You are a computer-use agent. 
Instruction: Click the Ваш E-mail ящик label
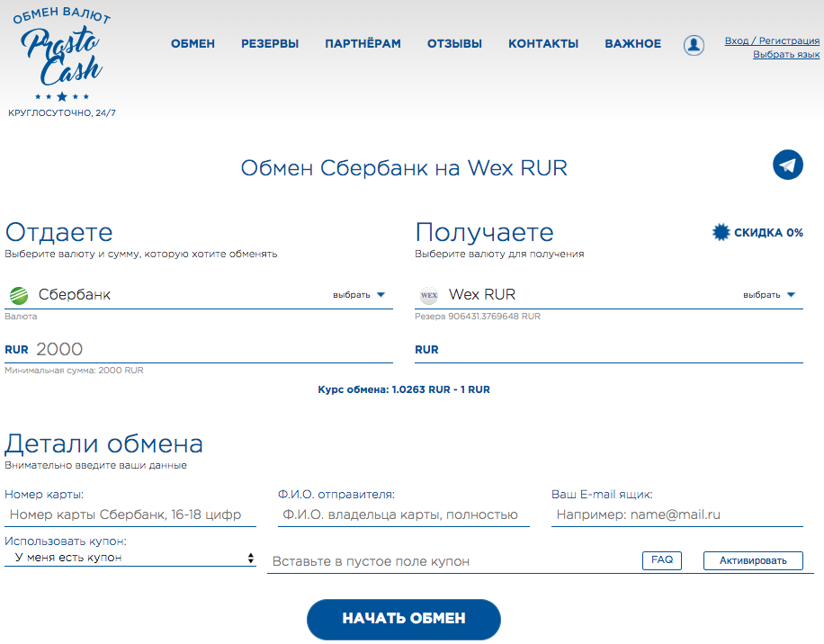pyautogui.click(x=602, y=495)
